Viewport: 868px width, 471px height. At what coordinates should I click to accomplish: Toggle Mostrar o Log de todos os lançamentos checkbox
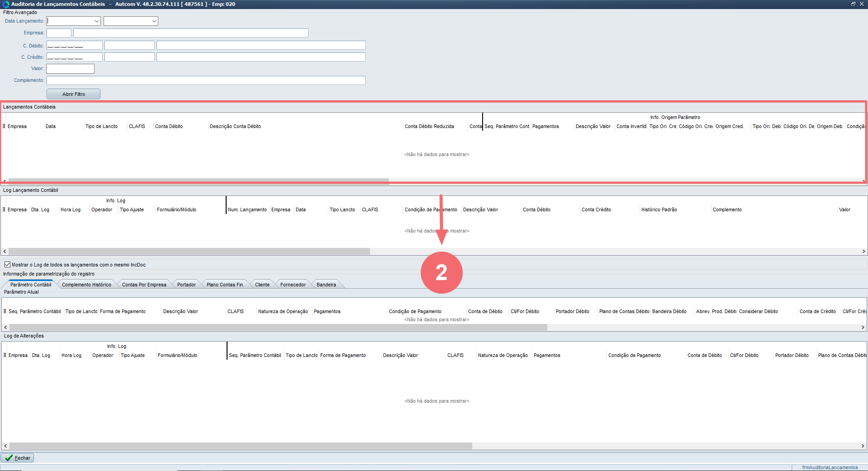pos(7,265)
